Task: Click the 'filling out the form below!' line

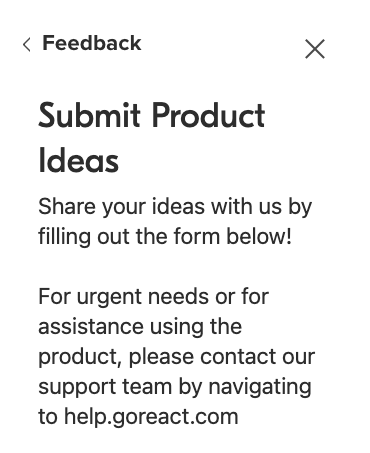Action: [x=165, y=236]
